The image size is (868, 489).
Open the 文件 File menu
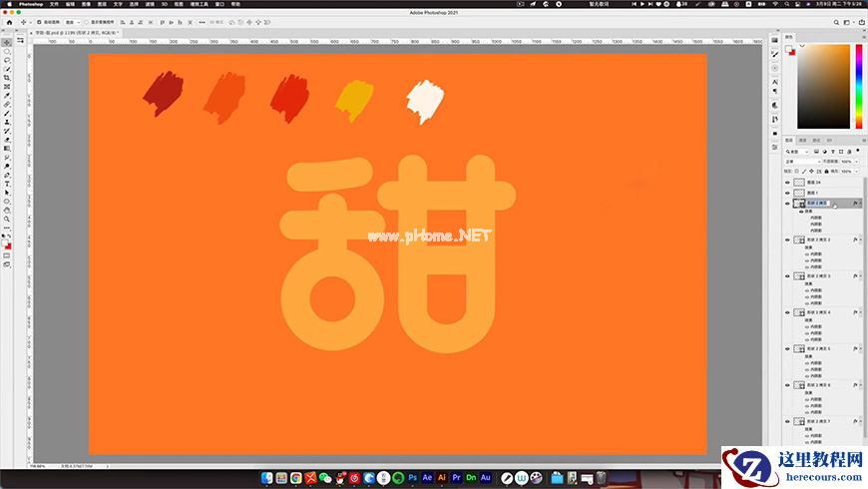pyautogui.click(x=54, y=4)
